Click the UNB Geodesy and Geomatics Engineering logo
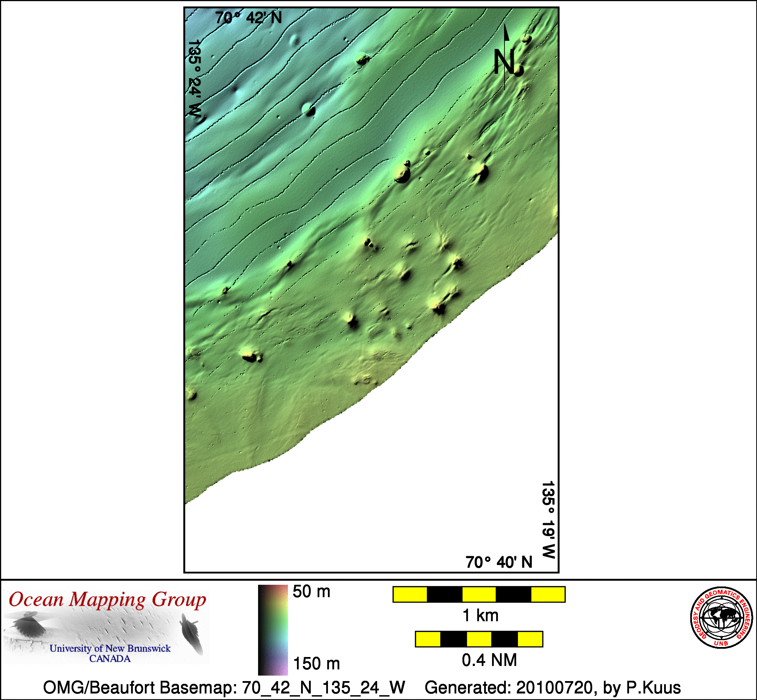Screen dimensions: 757x700 click(721, 618)
